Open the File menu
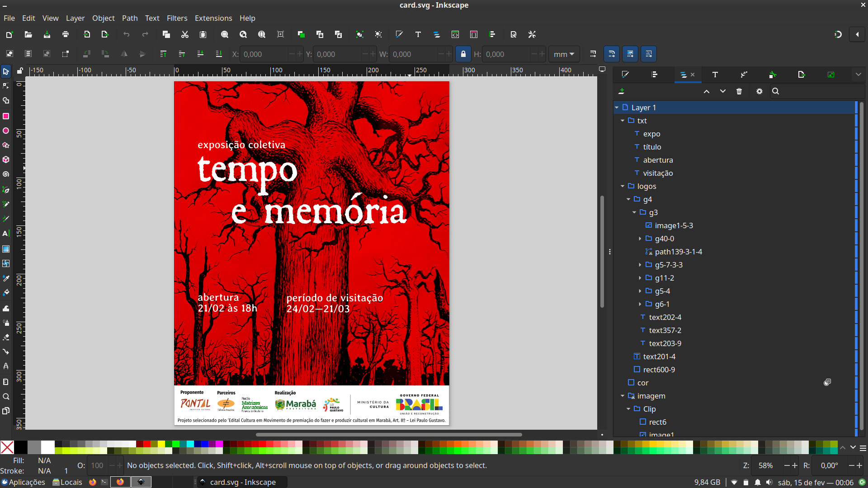The height and width of the screenshot is (488, 868). pyautogui.click(x=9, y=18)
